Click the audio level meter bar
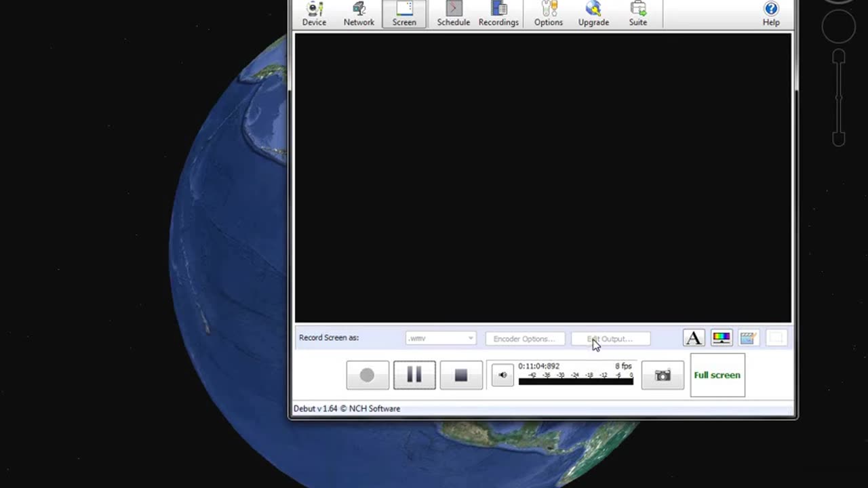The height and width of the screenshot is (488, 868). 576,382
